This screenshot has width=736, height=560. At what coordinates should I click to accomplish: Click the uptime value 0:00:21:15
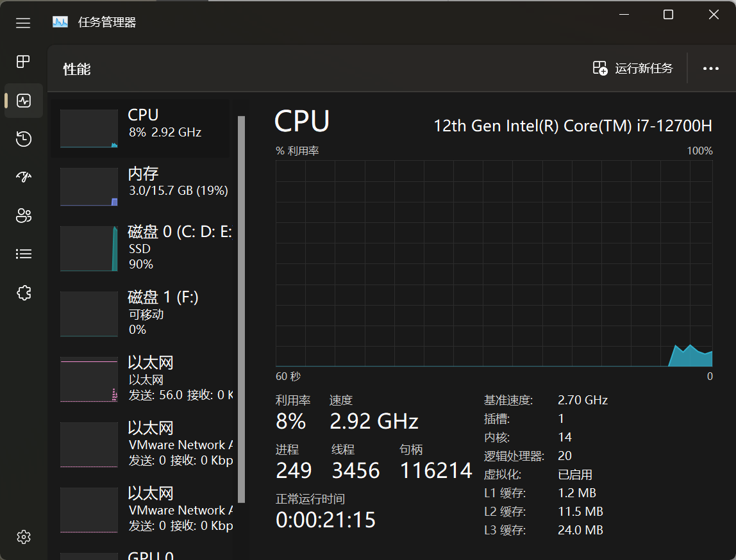tap(326, 520)
